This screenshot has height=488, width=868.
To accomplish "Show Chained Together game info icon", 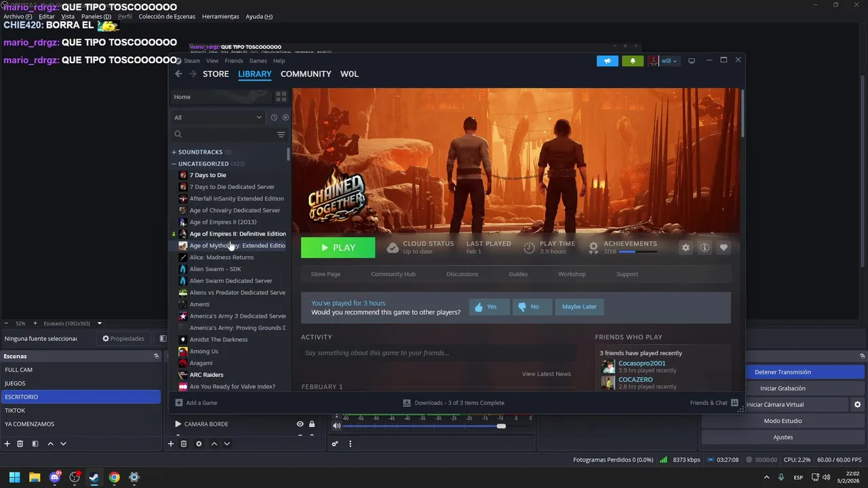I will coord(705,247).
